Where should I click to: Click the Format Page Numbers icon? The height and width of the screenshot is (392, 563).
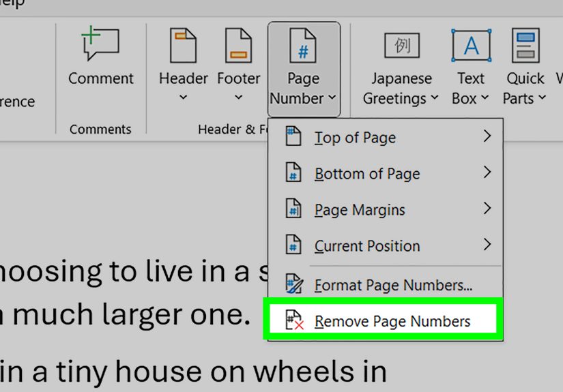(294, 284)
